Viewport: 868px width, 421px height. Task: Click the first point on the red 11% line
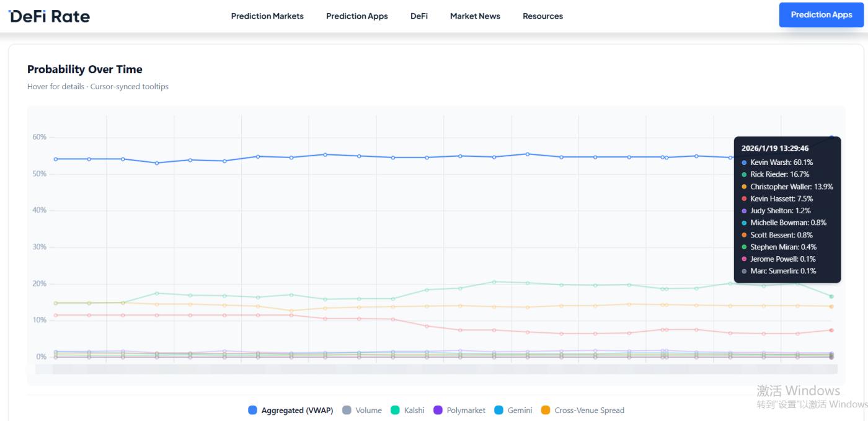coord(55,315)
